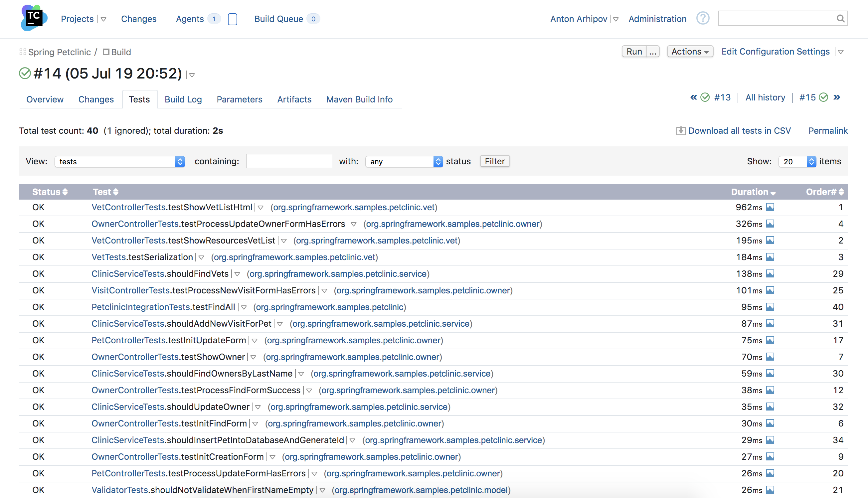Open the Artifacts tab
Screen dimensions: 868x498
(x=294, y=99)
